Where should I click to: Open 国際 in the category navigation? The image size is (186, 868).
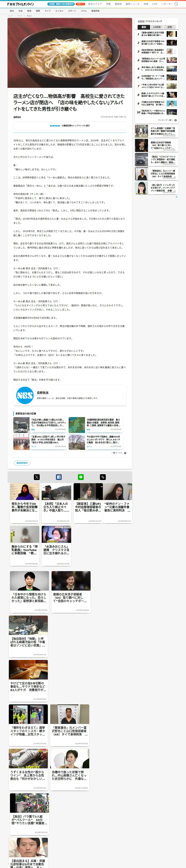(x=38, y=11)
